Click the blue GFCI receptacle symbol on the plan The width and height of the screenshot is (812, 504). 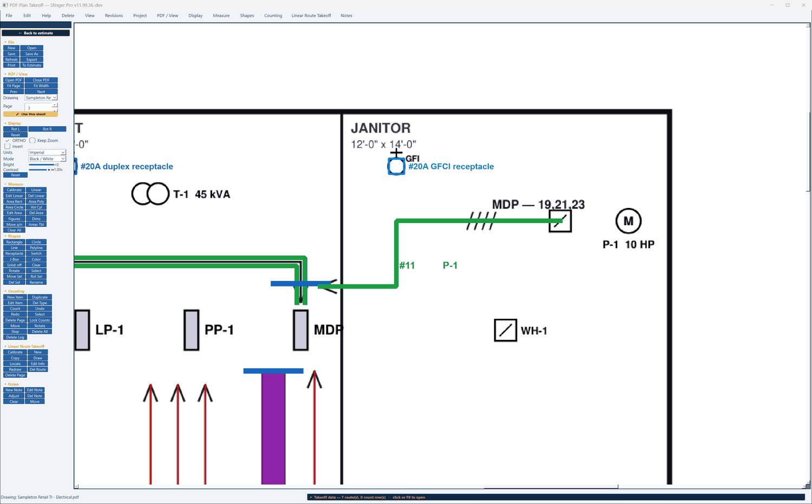(x=396, y=167)
